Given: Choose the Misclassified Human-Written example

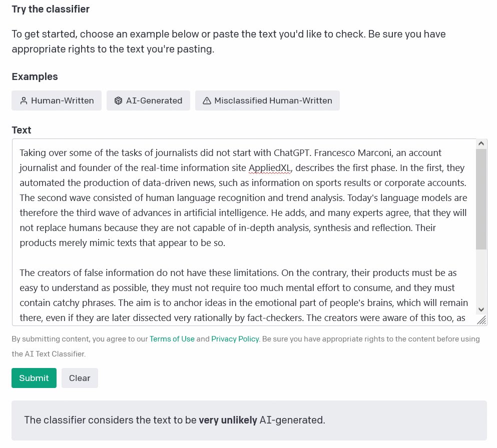Looking at the screenshot, I should [267, 100].
